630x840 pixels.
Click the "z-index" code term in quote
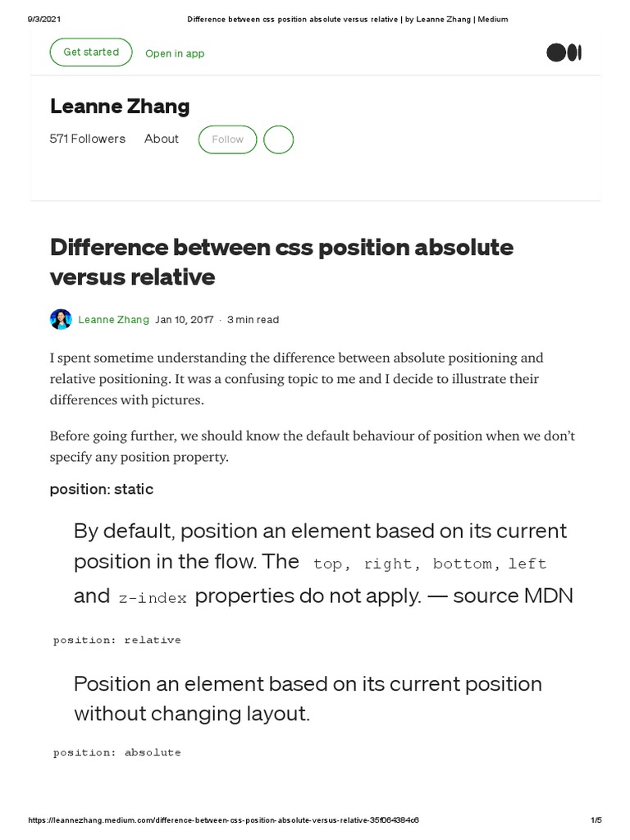(x=153, y=598)
